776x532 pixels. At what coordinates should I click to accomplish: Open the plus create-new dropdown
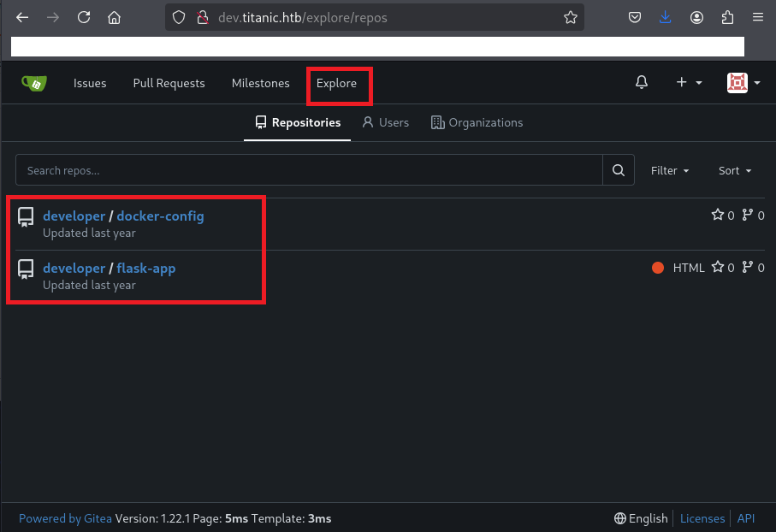[689, 83]
